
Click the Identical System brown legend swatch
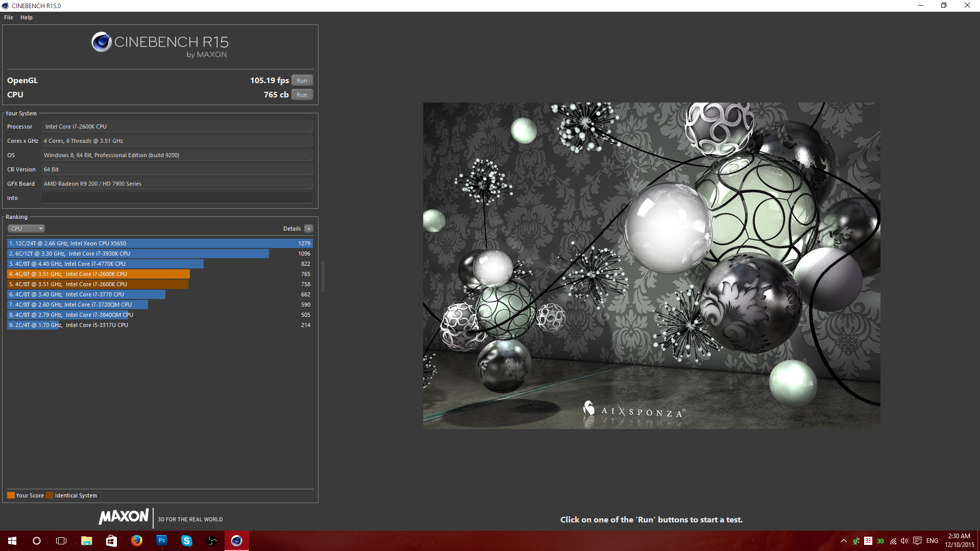50,495
